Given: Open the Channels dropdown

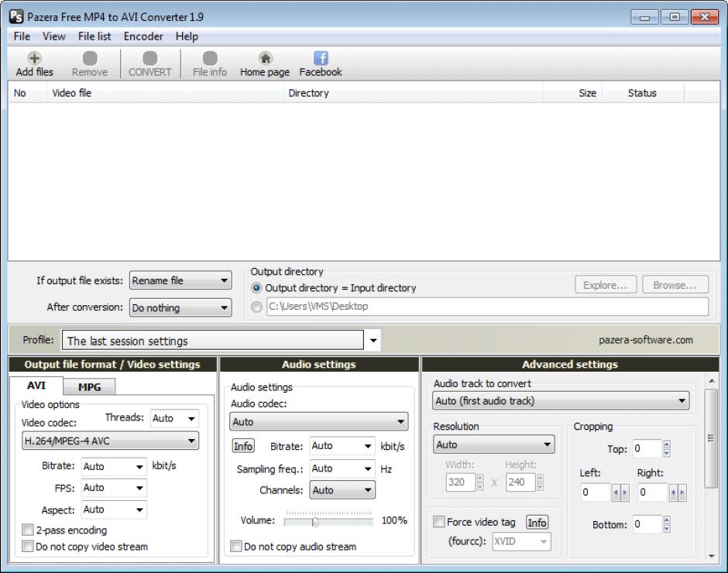Looking at the screenshot, I should 342,490.
